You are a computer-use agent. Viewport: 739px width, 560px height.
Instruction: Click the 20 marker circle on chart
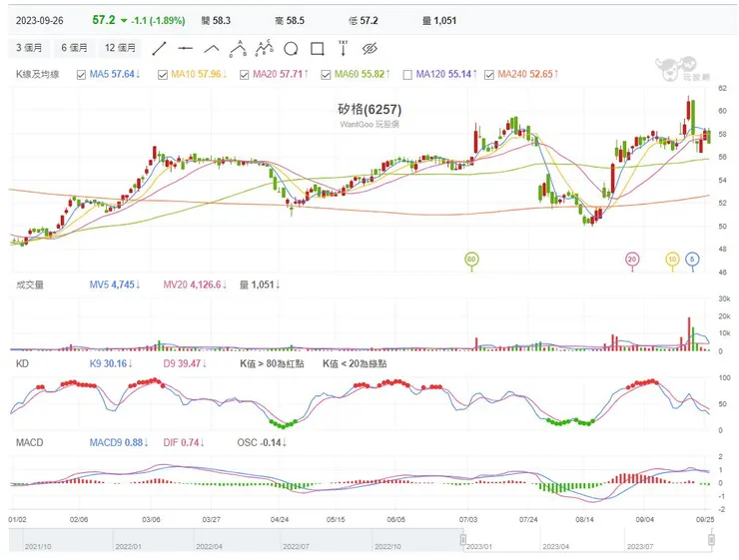click(x=632, y=259)
